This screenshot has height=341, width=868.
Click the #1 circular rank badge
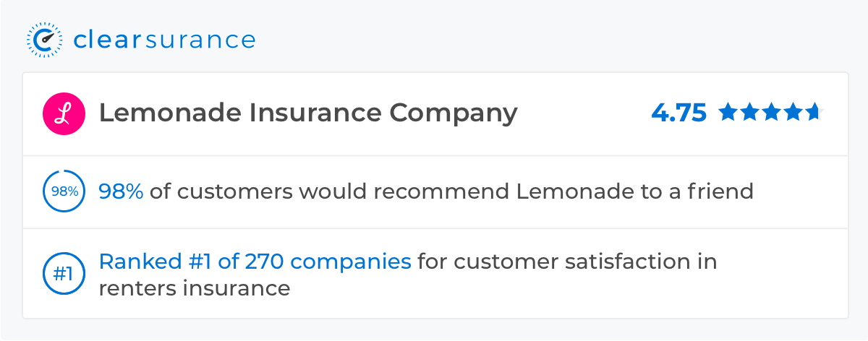pos(64,275)
